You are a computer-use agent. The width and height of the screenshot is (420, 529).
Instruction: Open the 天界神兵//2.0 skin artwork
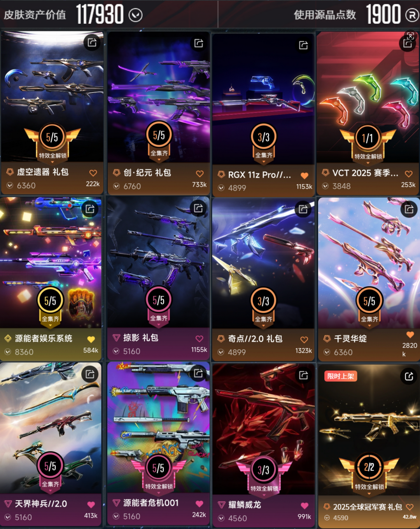point(51,428)
